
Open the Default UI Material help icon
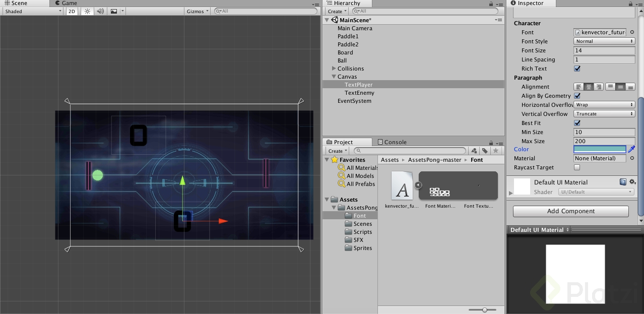623,182
